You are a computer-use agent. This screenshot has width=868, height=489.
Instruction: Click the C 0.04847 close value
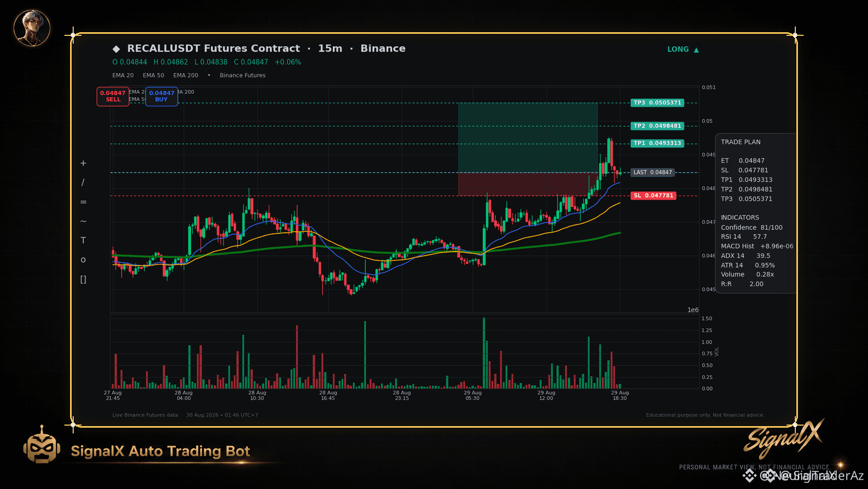click(x=251, y=62)
